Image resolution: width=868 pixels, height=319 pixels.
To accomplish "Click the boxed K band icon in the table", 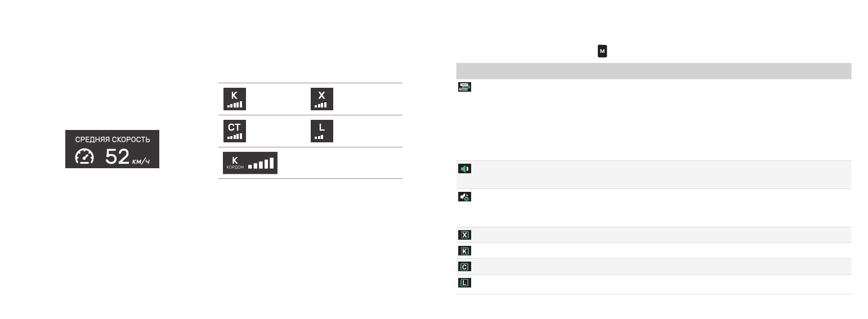I will coord(464,250).
